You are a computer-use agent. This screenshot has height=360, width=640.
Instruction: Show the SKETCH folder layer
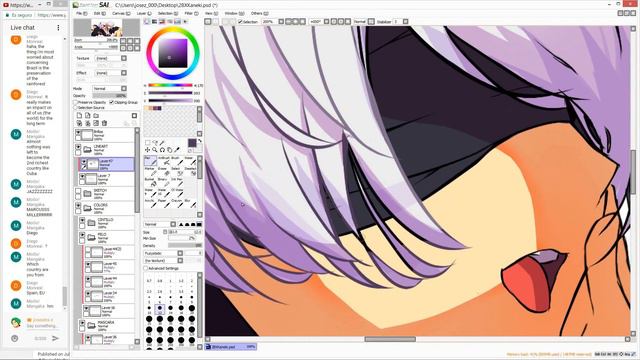click(x=78, y=191)
